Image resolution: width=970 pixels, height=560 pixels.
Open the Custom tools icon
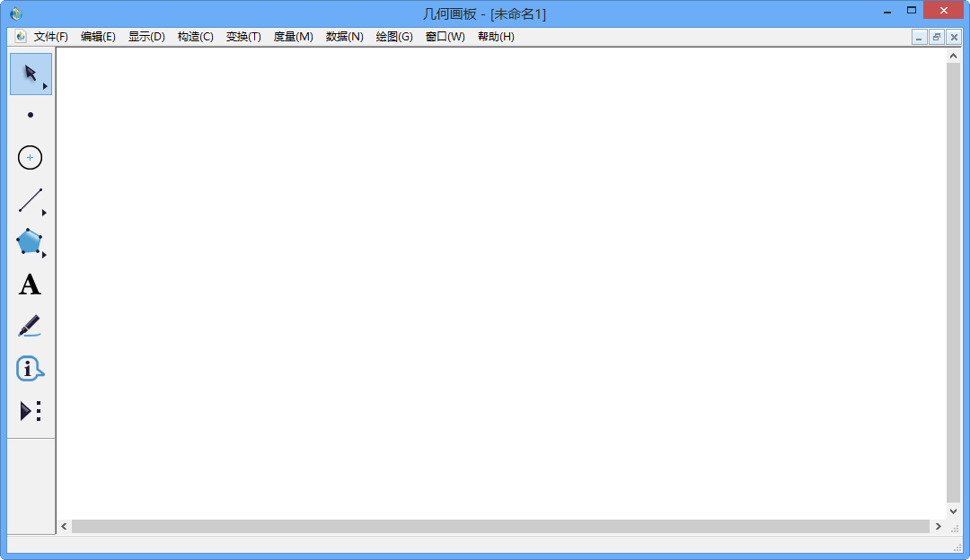pos(31,411)
